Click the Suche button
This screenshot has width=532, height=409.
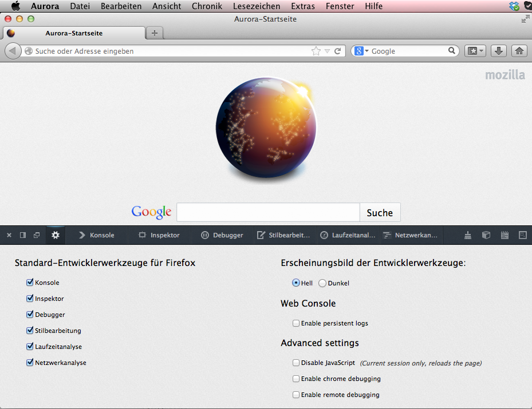pos(380,212)
